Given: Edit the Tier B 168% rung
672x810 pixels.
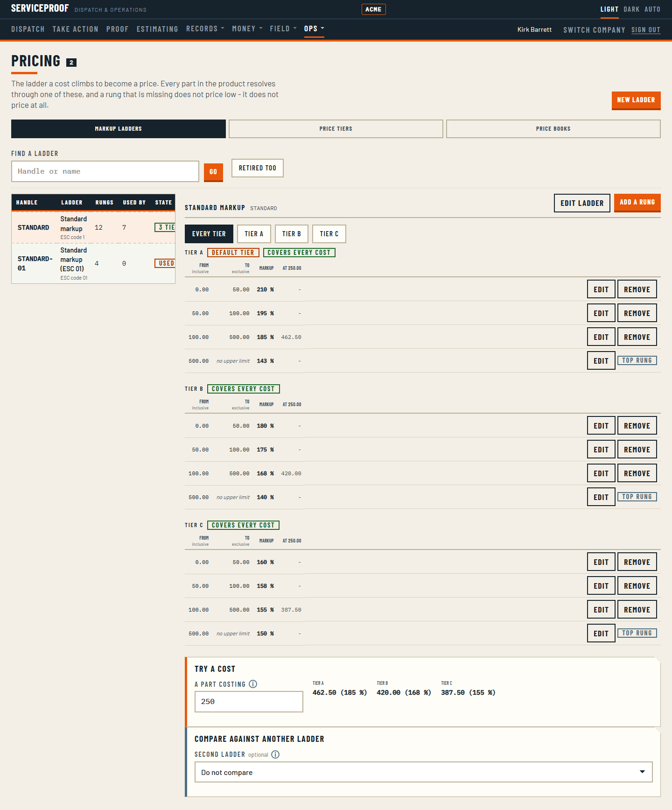Looking at the screenshot, I should pyautogui.click(x=601, y=473).
